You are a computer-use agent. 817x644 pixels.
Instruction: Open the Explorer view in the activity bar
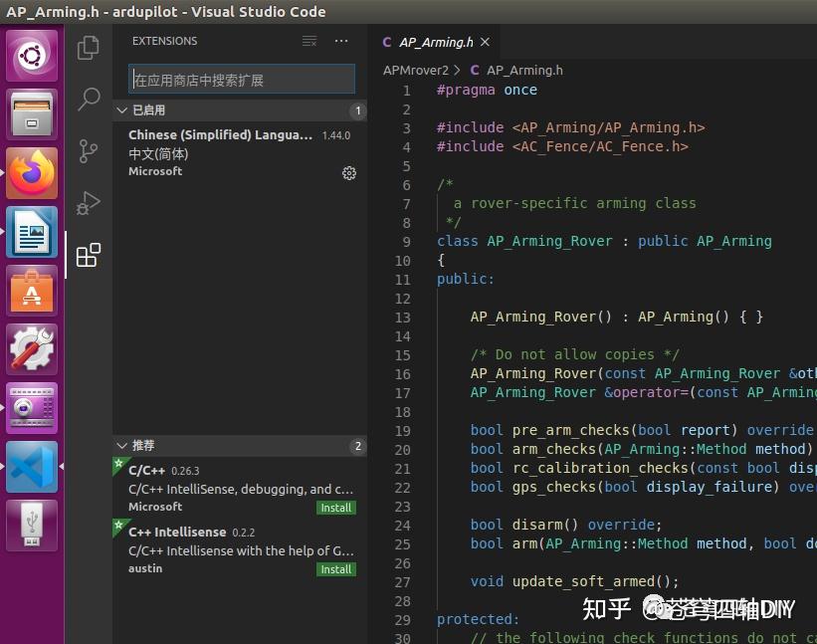tap(88, 48)
